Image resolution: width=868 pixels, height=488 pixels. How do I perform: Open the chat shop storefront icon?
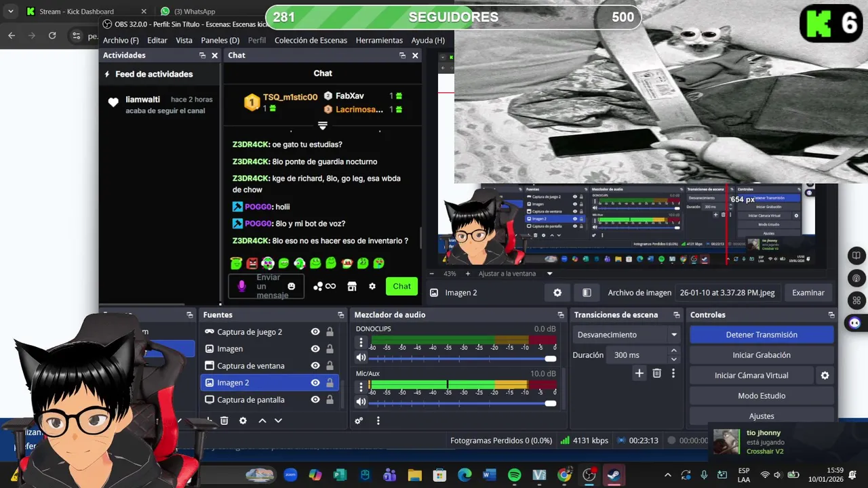[352, 286]
